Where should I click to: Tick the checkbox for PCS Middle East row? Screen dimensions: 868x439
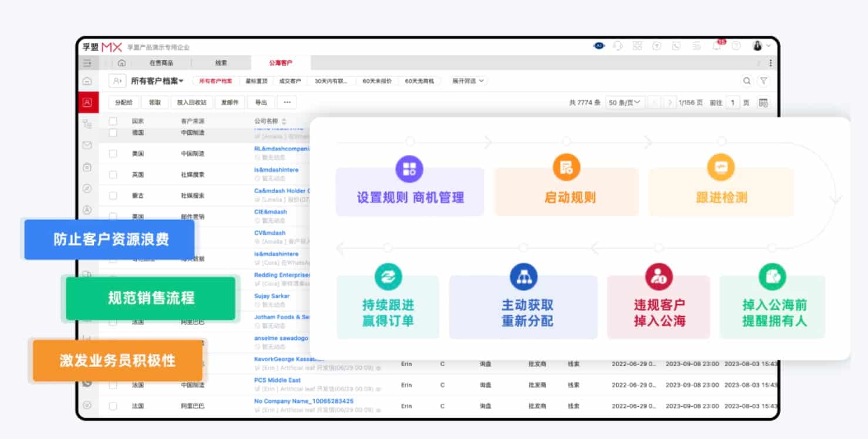pyautogui.click(x=113, y=385)
